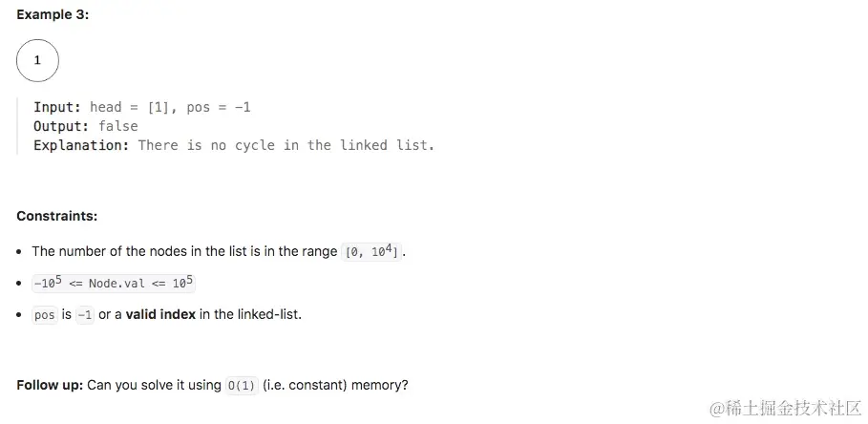
Task: Click the Output label
Action: pyautogui.click(x=62, y=126)
